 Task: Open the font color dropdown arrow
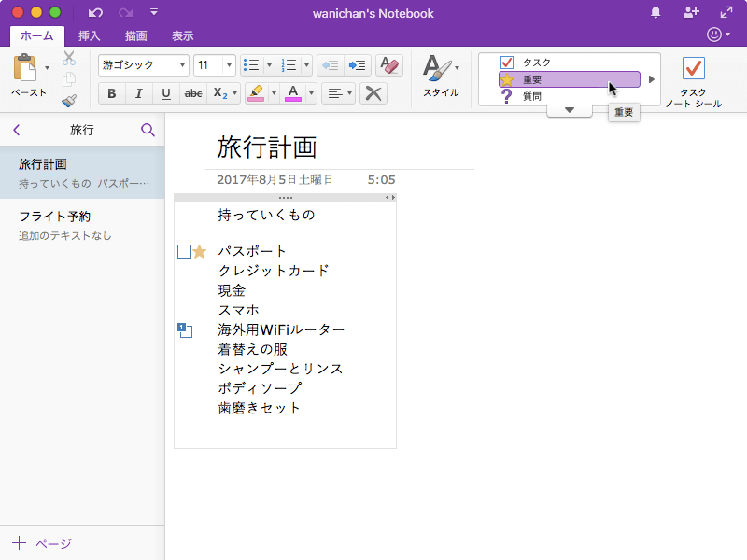(311, 93)
